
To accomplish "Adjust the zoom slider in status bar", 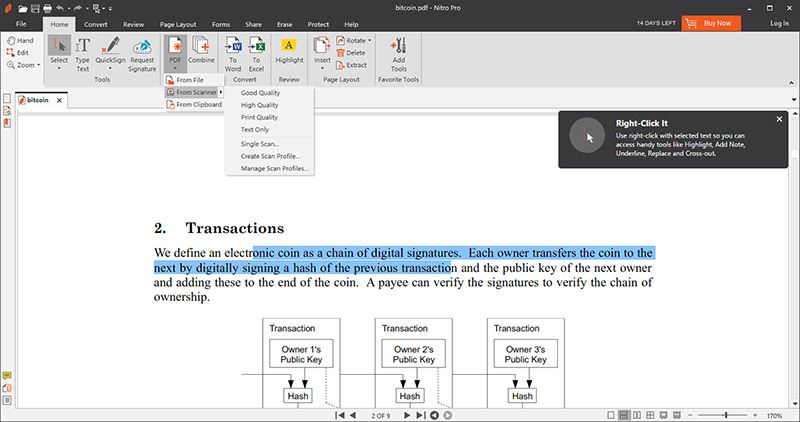I will point(726,415).
